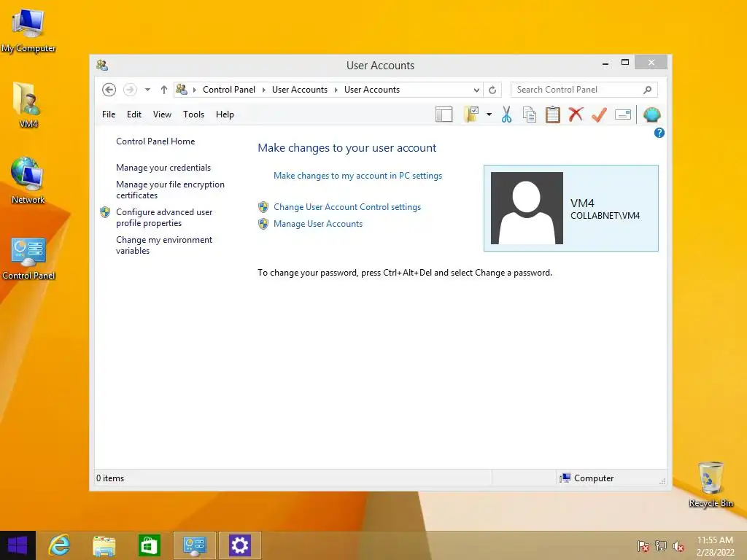Click the Copy toolbar icon
The image size is (747, 560).
point(530,114)
